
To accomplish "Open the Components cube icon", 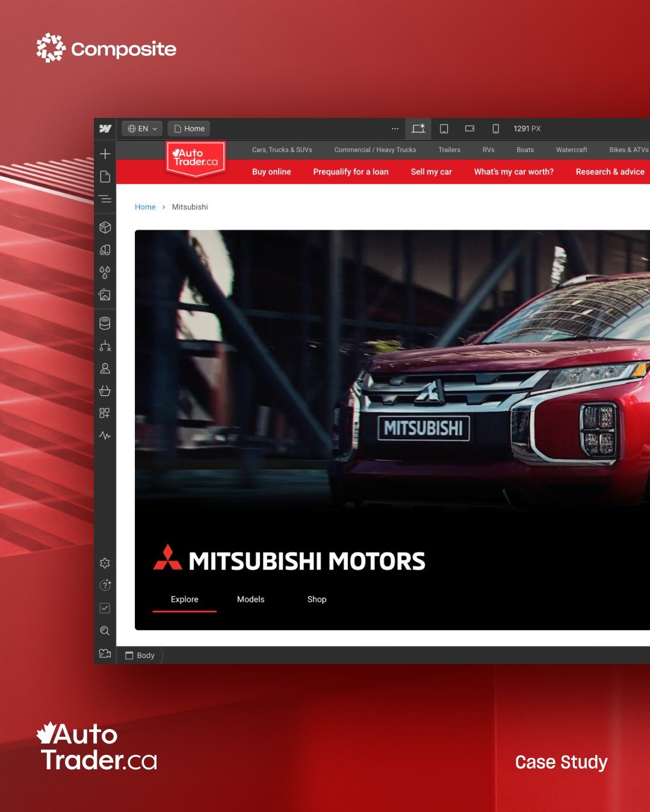I will click(x=105, y=227).
